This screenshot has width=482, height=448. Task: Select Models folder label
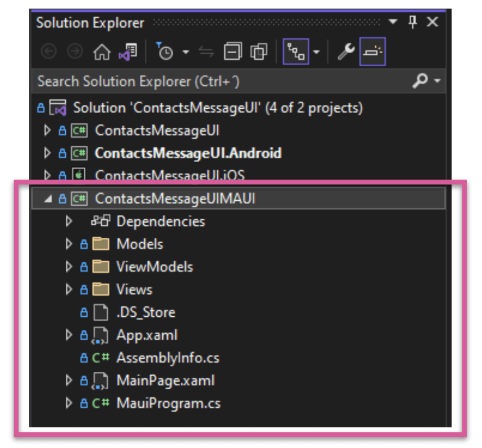coord(140,244)
